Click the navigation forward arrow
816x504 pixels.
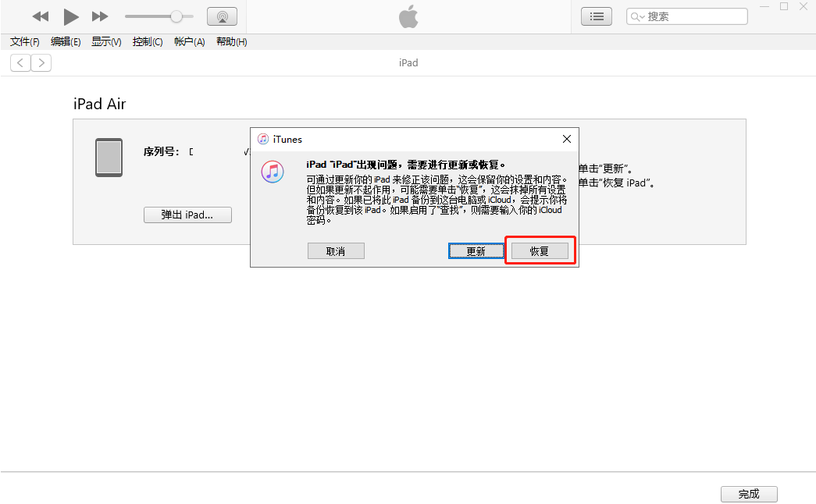pyautogui.click(x=41, y=62)
